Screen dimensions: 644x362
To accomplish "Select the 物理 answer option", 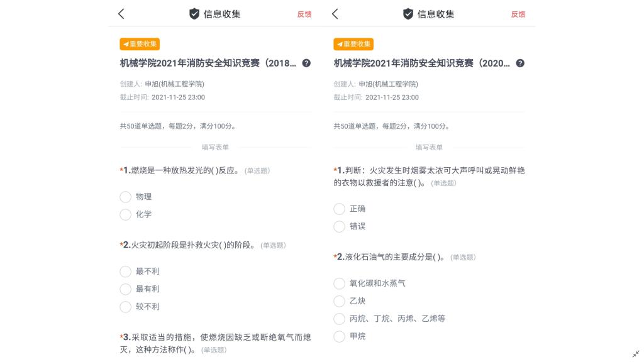I will click(126, 197).
